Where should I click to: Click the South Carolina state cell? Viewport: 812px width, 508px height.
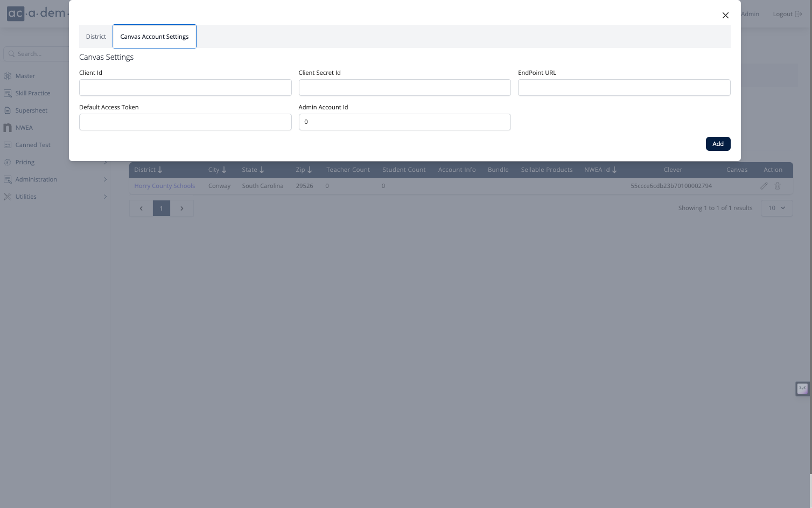coord(263,186)
